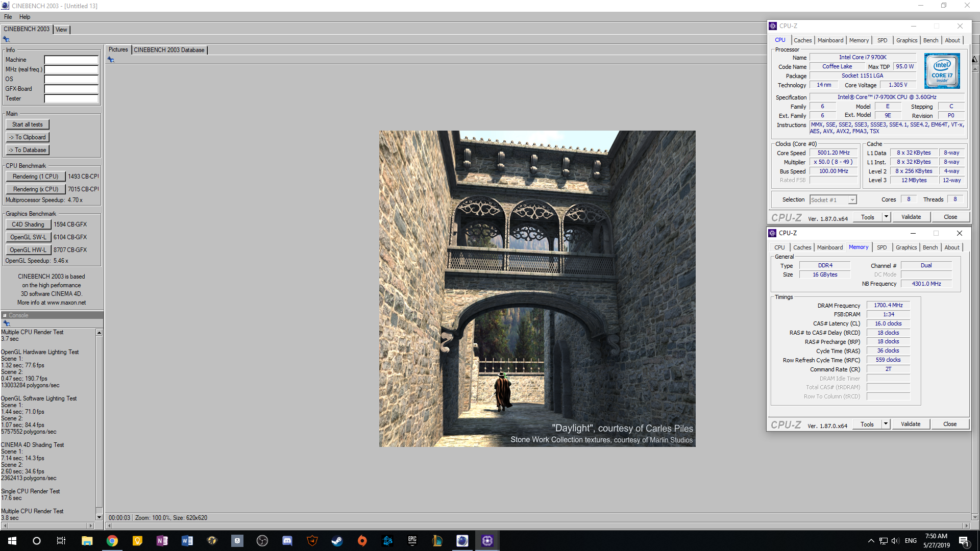Open Bench tab in lower CPU-Z window
Screen dimensions: 980x551
[x=930, y=247]
